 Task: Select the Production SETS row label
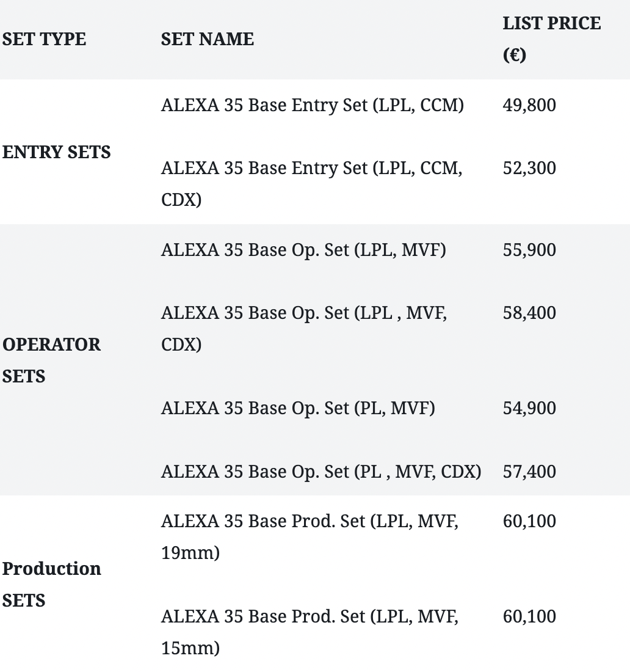[51, 584]
